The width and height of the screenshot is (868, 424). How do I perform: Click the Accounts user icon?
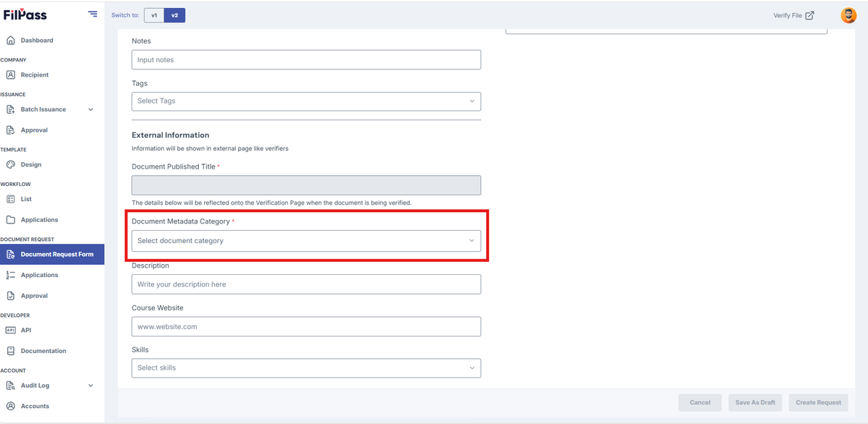click(10, 406)
